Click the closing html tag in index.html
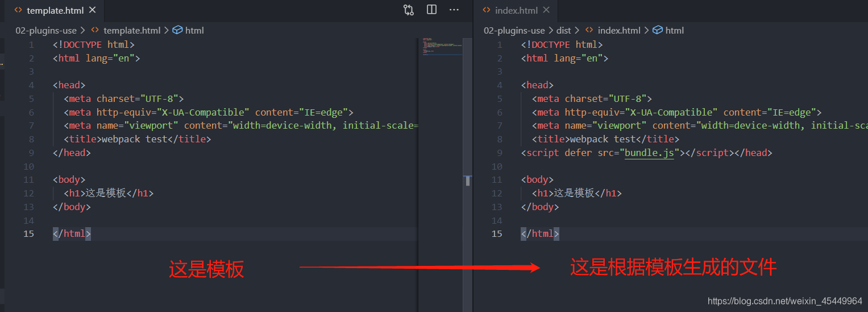This screenshot has height=312, width=868. pos(540,233)
